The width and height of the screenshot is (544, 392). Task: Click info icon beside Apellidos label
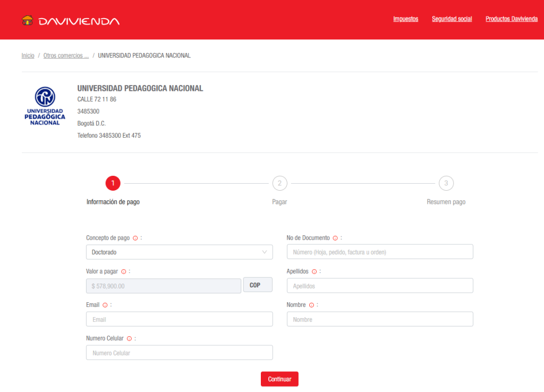[x=314, y=271]
